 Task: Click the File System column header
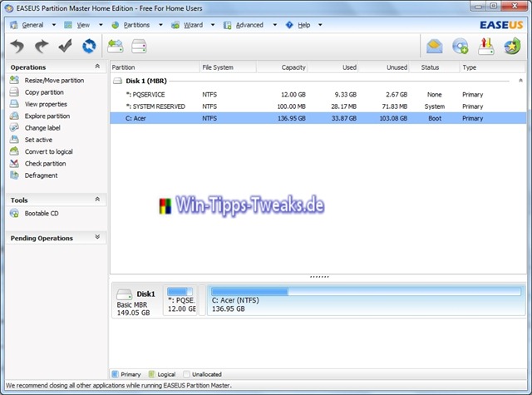[x=228, y=67]
